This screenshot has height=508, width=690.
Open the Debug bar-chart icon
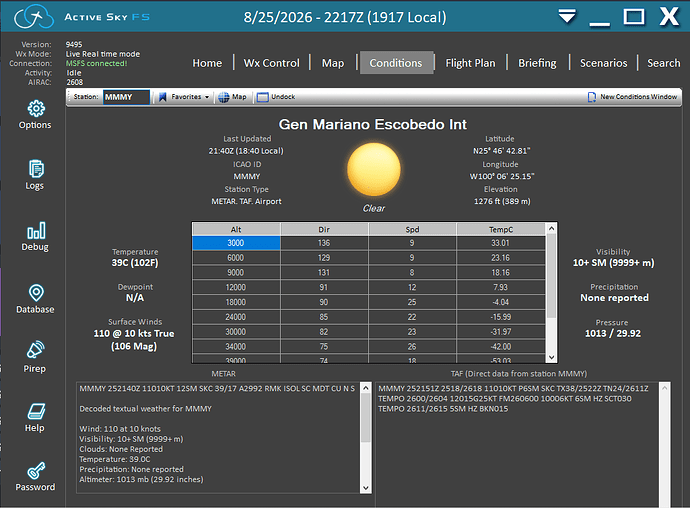point(36,230)
